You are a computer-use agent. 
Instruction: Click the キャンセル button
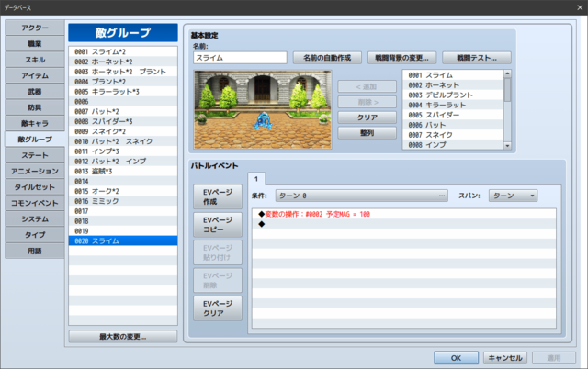[505, 358]
